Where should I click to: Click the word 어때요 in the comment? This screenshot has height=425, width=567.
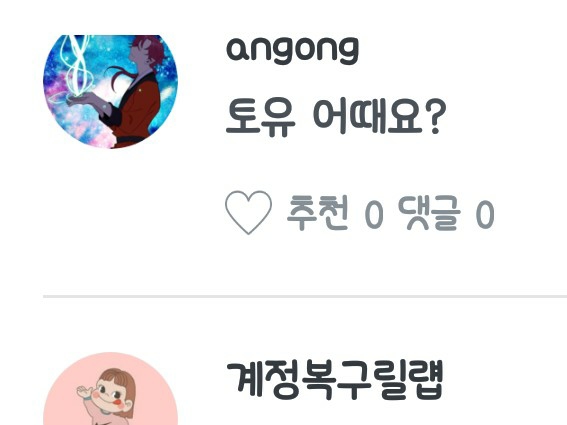[x=367, y=116]
